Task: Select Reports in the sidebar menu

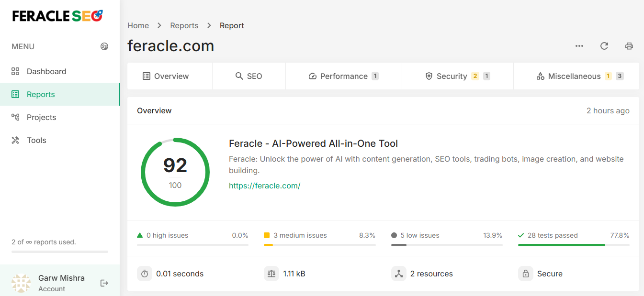Action: pos(41,94)
